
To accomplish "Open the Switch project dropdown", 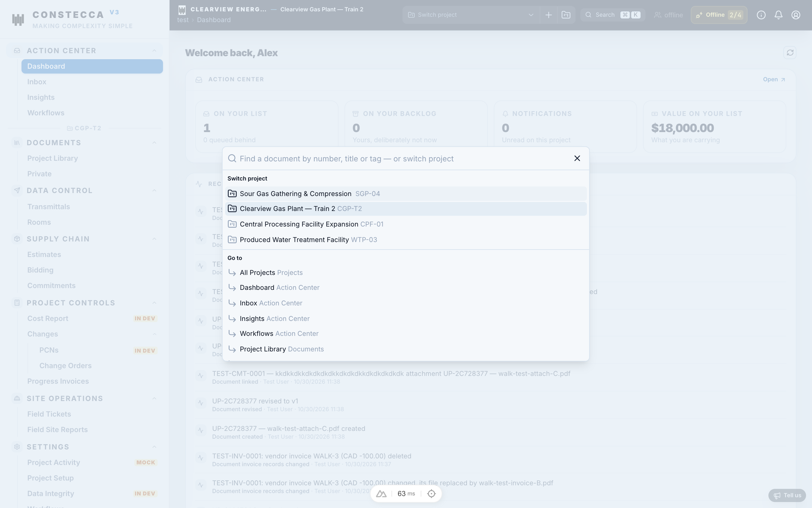I will point(471,15).
